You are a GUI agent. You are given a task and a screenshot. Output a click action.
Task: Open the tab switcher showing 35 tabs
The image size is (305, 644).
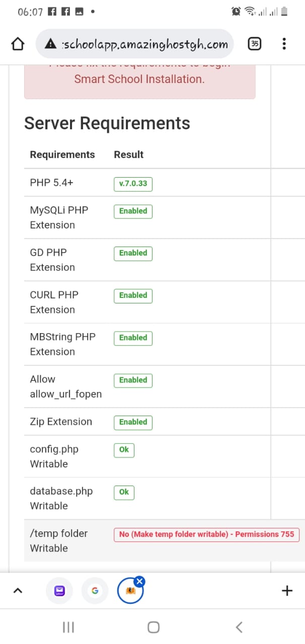click(254, 44)
